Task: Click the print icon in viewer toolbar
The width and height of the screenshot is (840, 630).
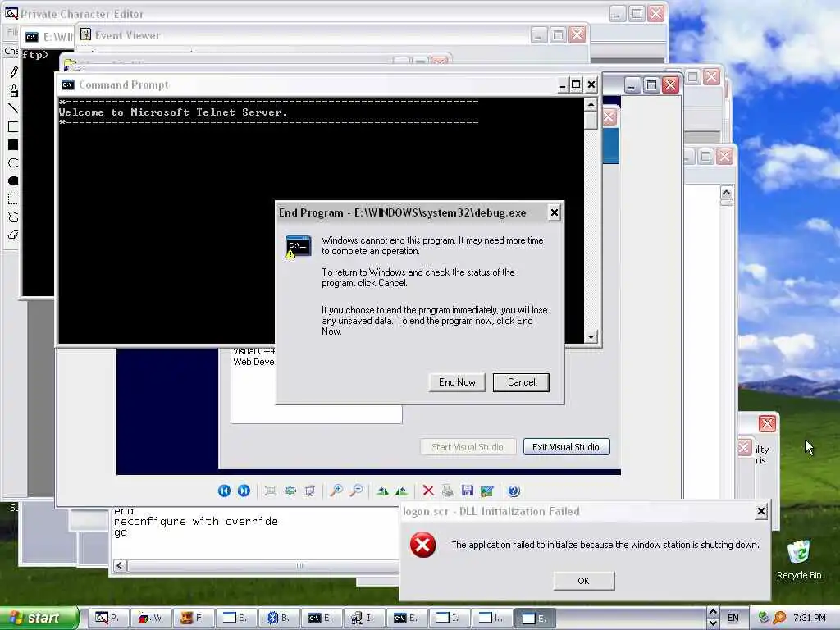Action: pyautogui.click(x=448, y=491)
